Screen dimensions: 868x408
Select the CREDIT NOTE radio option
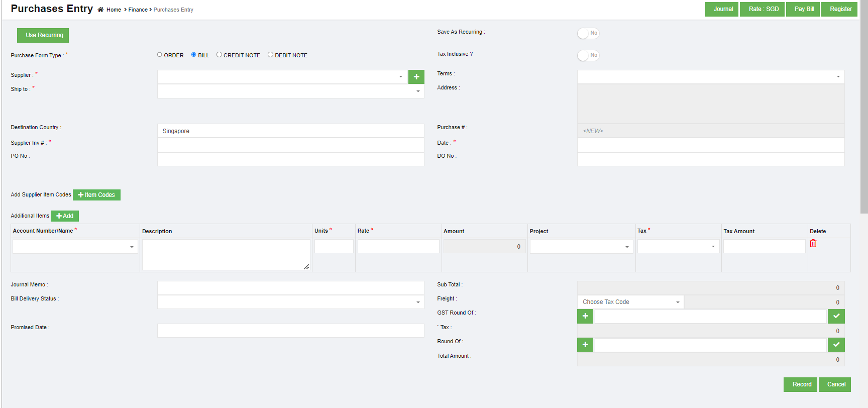click(x=219, y=55)
